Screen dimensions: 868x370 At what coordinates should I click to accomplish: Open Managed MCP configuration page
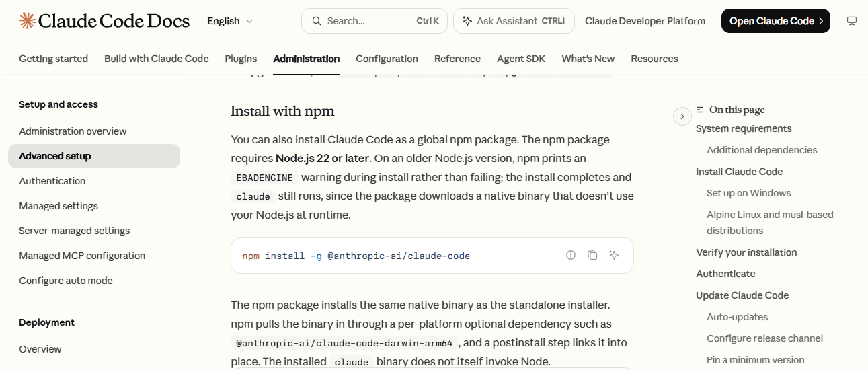[94, 256]
